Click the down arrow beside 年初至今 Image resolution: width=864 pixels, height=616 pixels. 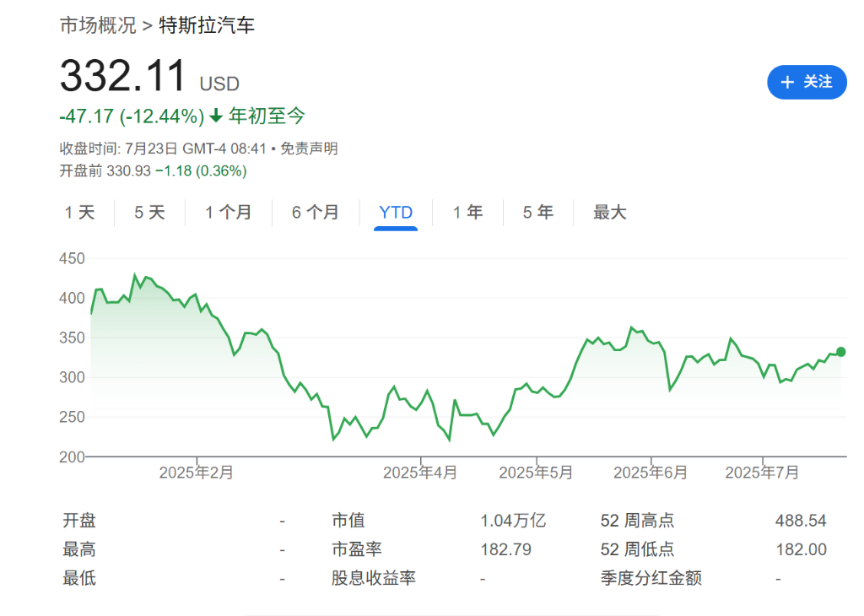216,116
